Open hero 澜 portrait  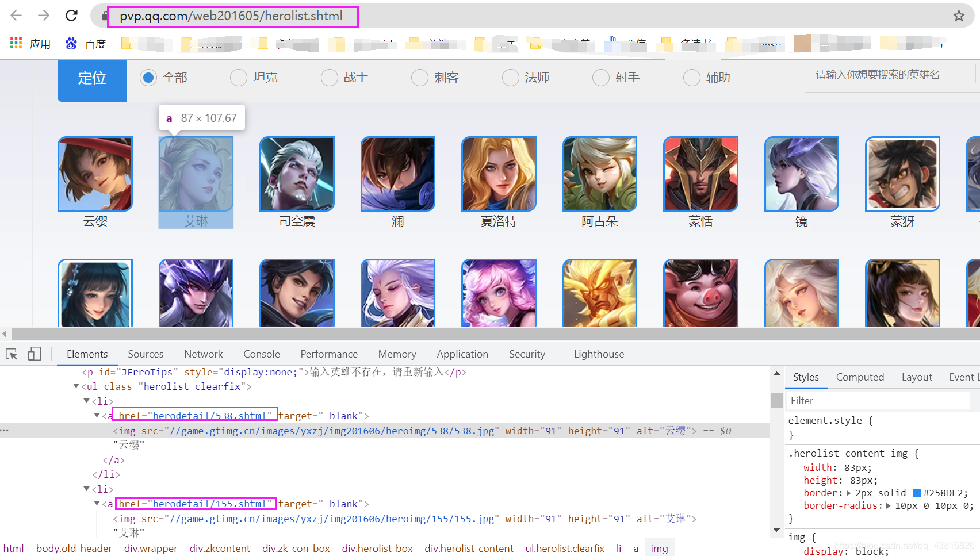pos(398,174)
